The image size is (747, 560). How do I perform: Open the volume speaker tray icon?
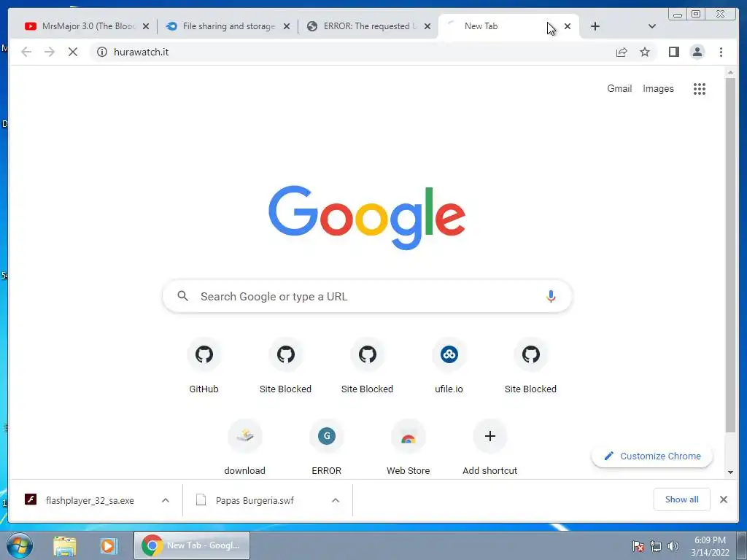(x=673, y=546)
